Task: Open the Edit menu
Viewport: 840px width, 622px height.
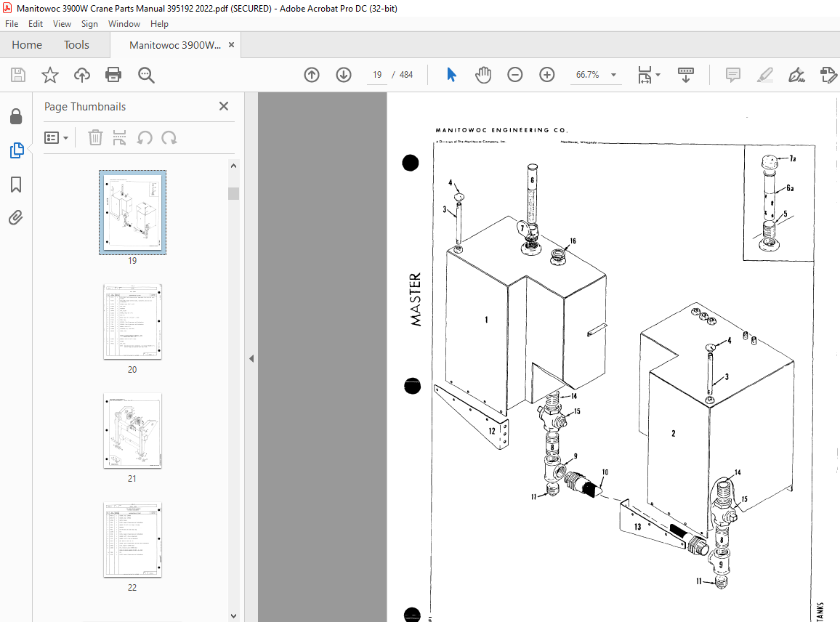Action: click(x=36, y=24)
